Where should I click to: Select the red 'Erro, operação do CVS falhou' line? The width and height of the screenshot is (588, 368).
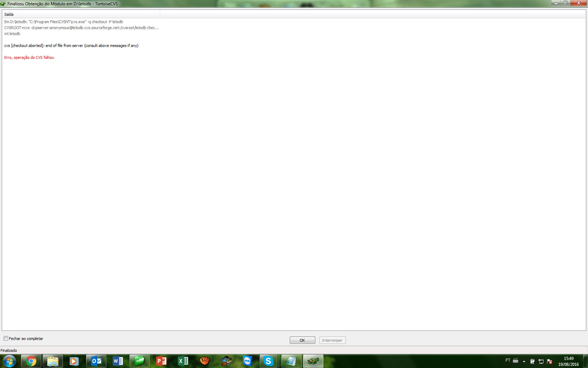pyautogui.click(x=29, y=57)
